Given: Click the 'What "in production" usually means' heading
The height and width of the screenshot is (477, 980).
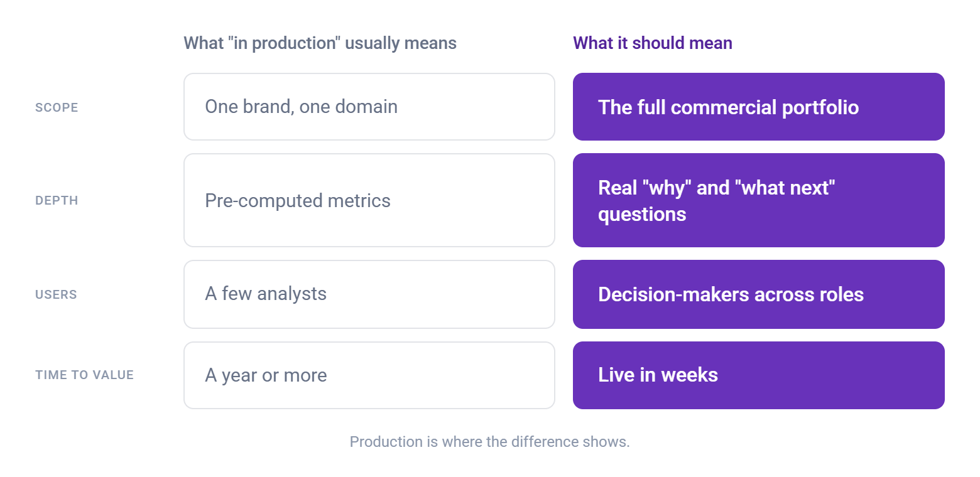Looking at the screenshot, I should coord(320,43).
